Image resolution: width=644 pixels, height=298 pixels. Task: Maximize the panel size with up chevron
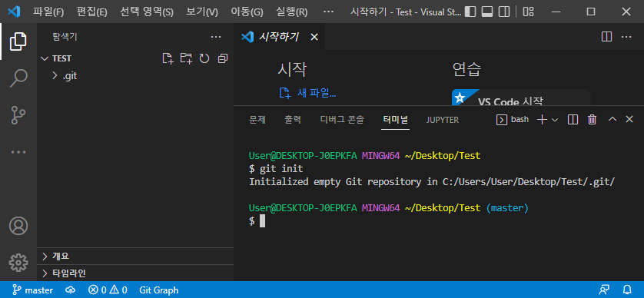(612, 120)
